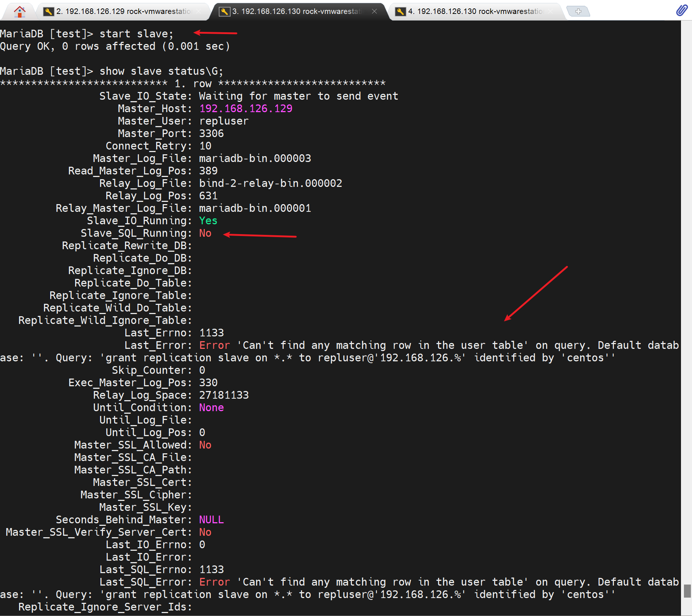Click the NULL value of Seconds_Behind_Master
This screenshot has height=616, width=692.
coord(211,520)
